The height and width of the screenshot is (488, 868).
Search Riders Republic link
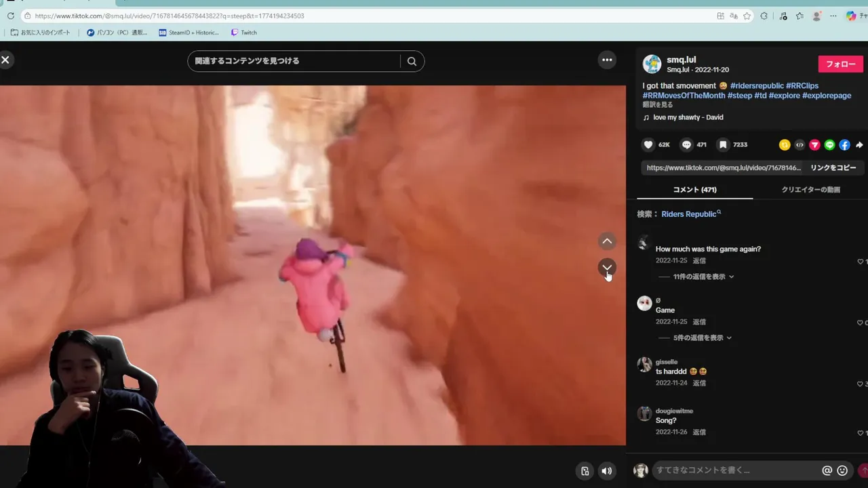click(x=691, y=214)
